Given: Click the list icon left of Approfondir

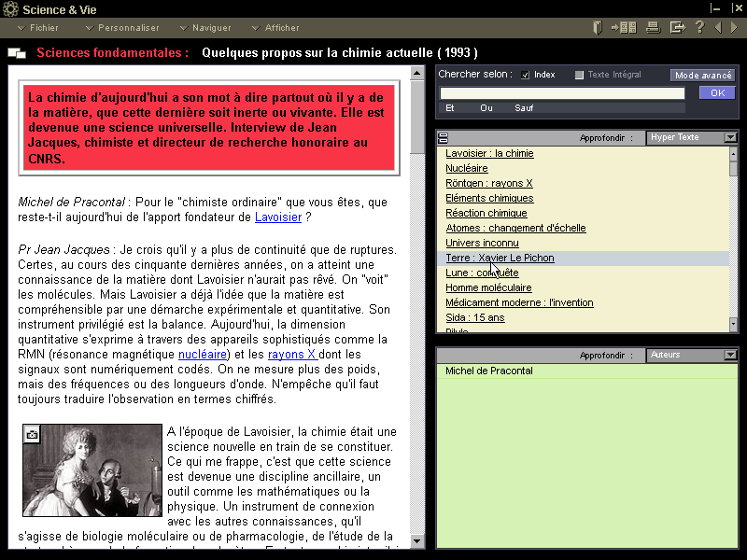Looking at the screenshot, I should point(443,138).
